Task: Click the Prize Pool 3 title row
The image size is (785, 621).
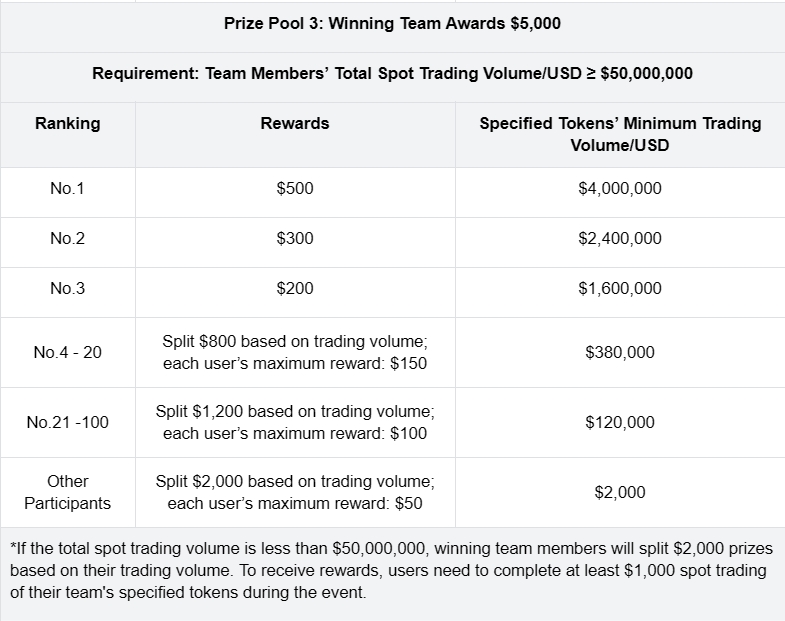Action: [x=392, y=24]
